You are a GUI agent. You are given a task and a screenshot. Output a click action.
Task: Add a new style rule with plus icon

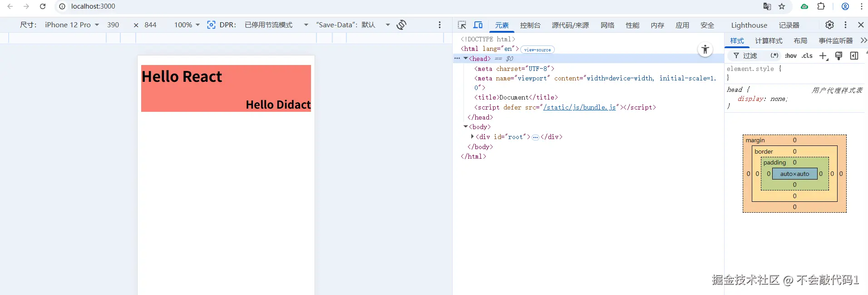tap(824, 56)
